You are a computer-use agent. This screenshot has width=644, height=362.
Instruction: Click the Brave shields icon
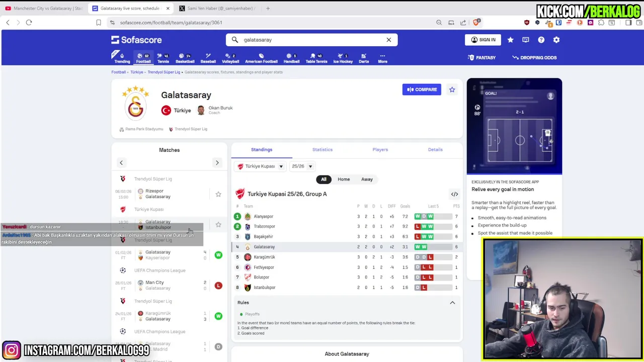coord(476,22)
